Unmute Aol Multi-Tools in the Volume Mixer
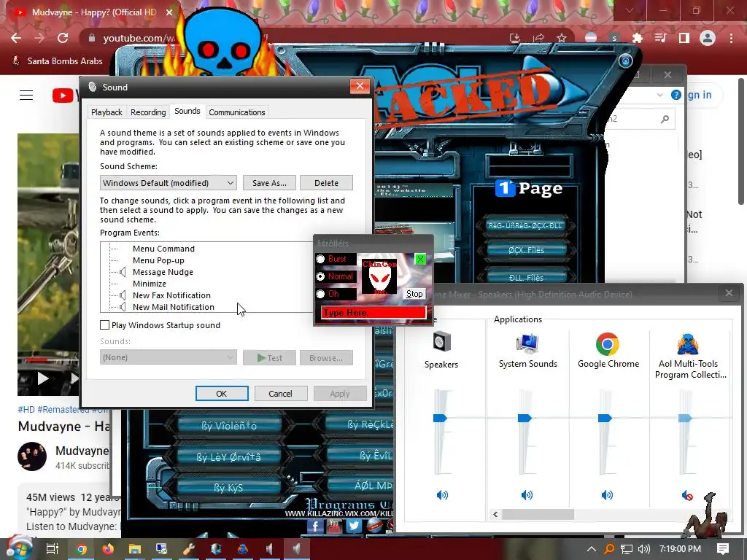Image resolution: width=747 pixels, height=560 pixels. click(x=687, y=496)
